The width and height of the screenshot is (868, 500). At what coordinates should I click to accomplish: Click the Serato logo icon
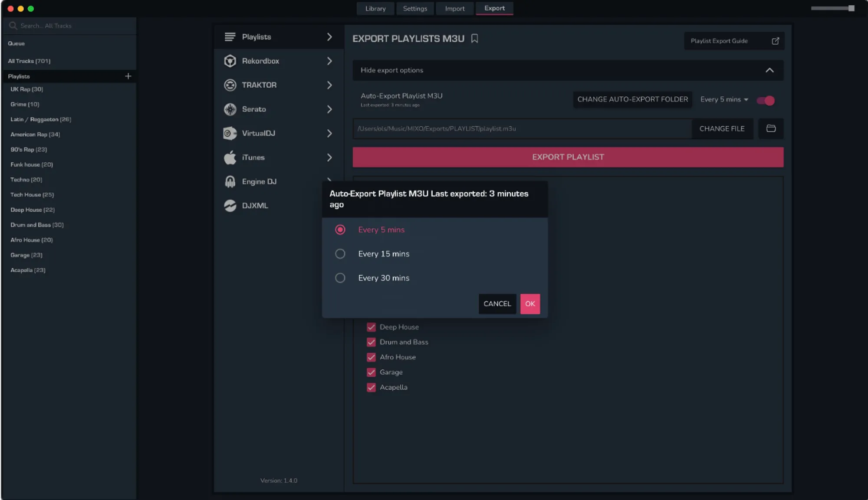pyautogui.click(x=230, y=109)
